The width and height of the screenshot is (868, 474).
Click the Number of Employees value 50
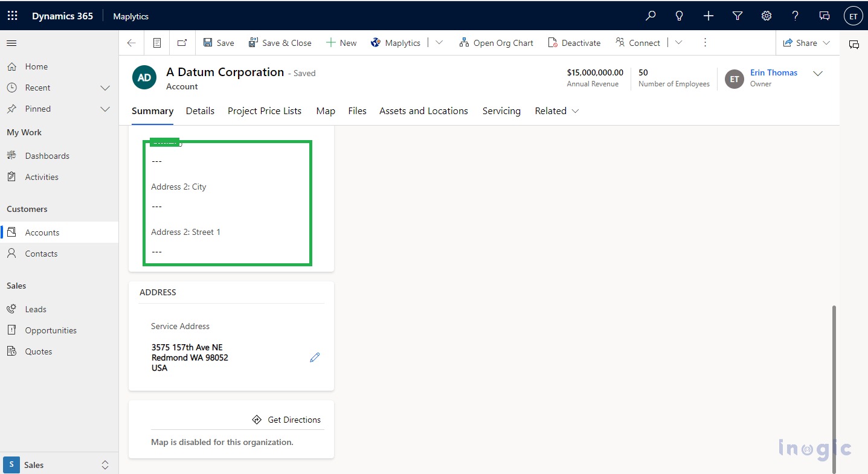coord(643,72)
